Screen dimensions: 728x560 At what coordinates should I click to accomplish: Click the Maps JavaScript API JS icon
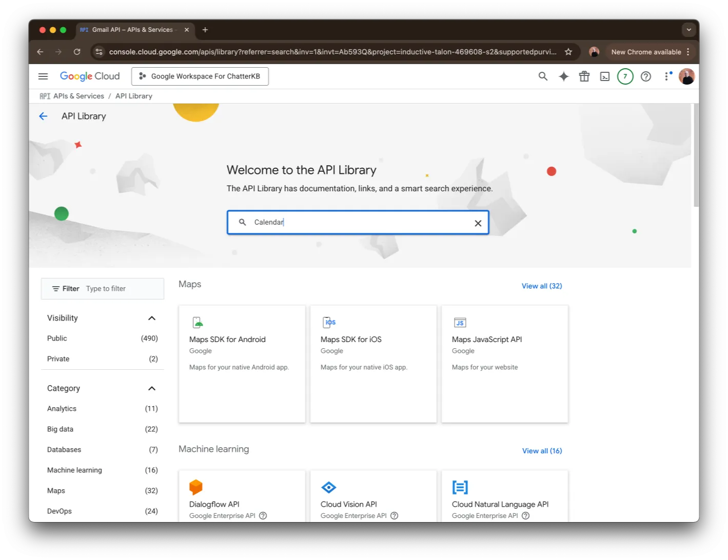click(460, 323)
